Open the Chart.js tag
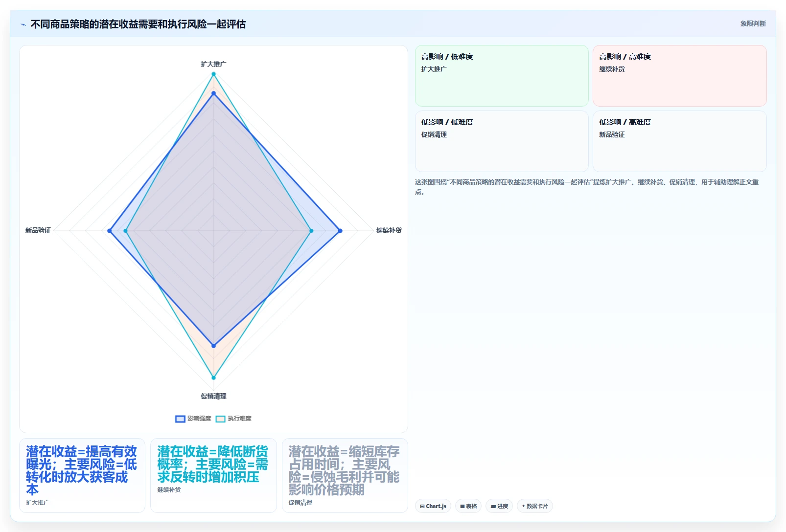 (433, 506)
